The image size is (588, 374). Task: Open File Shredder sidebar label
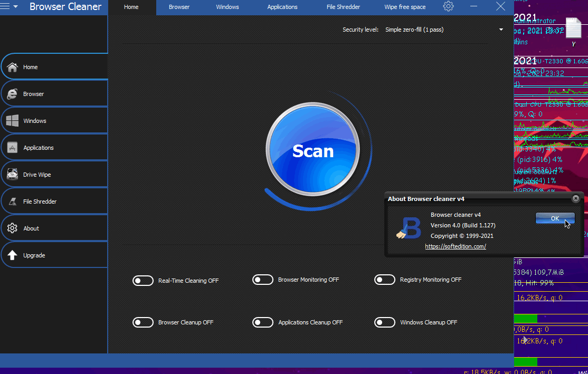[x=40, y=202]
